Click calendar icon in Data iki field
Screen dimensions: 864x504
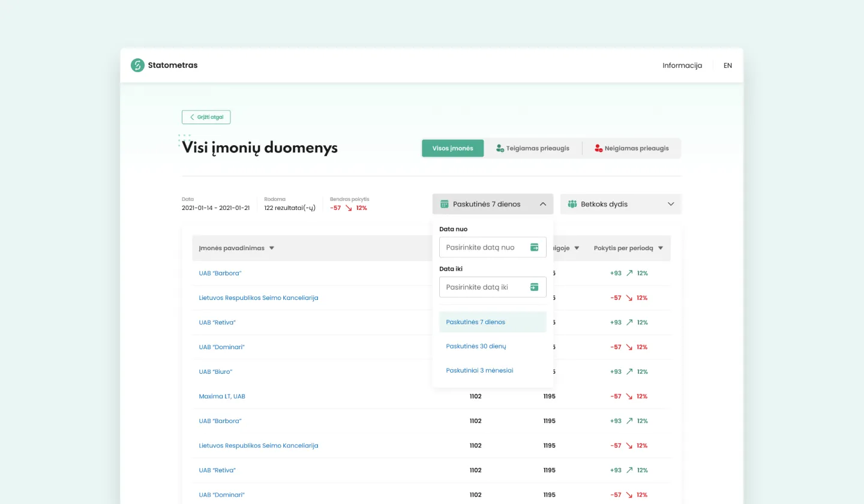point(534,287)
